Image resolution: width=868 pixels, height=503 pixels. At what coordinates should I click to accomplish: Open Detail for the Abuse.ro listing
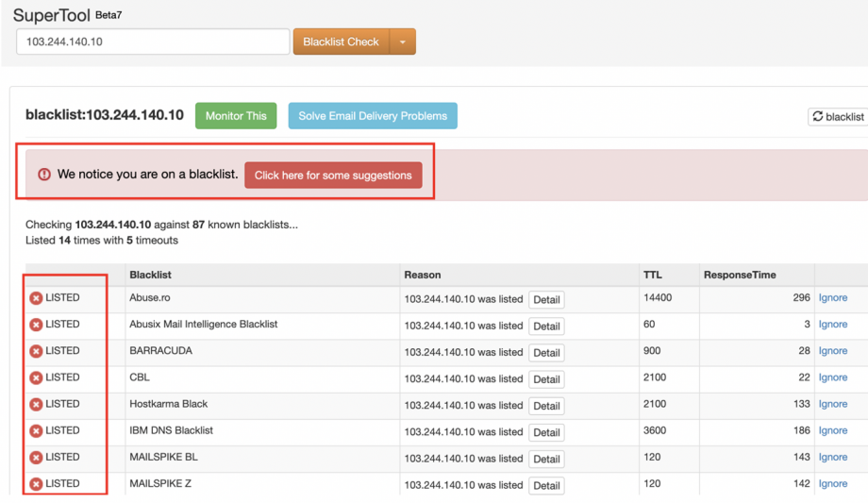coord(546,300)
